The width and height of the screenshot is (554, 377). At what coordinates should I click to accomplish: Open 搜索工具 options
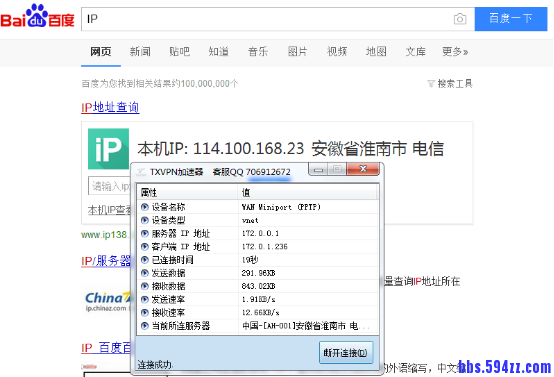click(x=455, y=84)
